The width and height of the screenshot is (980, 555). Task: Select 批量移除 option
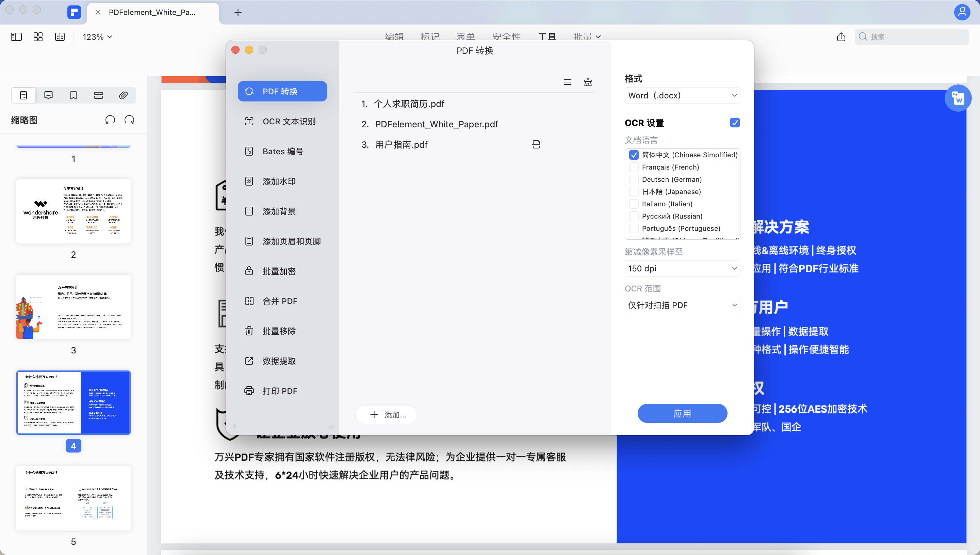coord(282,331)
